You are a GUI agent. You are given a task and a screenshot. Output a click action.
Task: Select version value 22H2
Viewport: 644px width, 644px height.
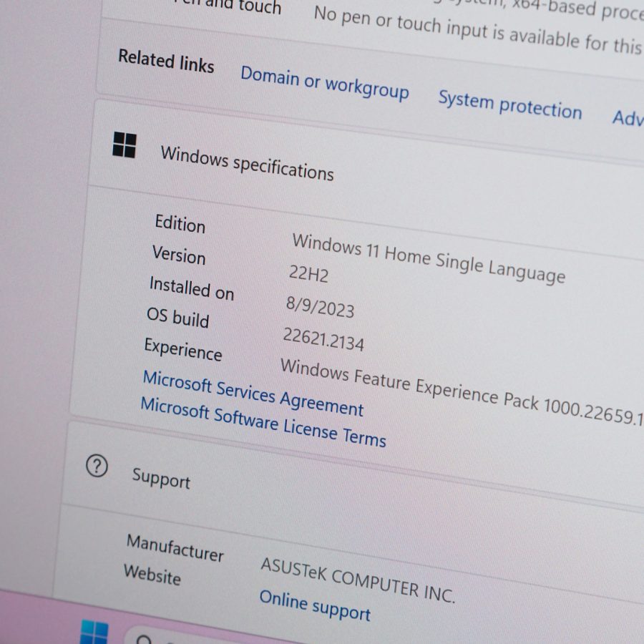pos(308,273)
